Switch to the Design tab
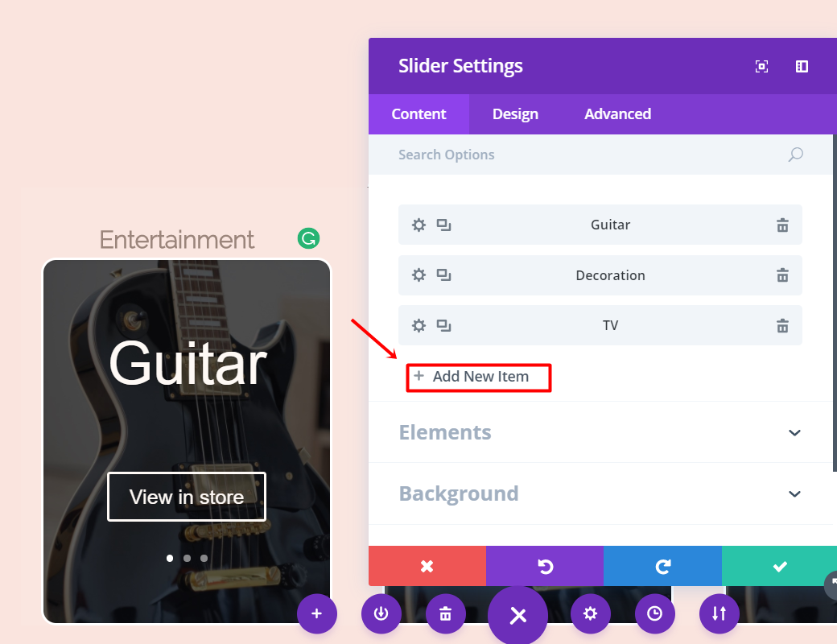The image size is (837, 644). coord(515,114)
